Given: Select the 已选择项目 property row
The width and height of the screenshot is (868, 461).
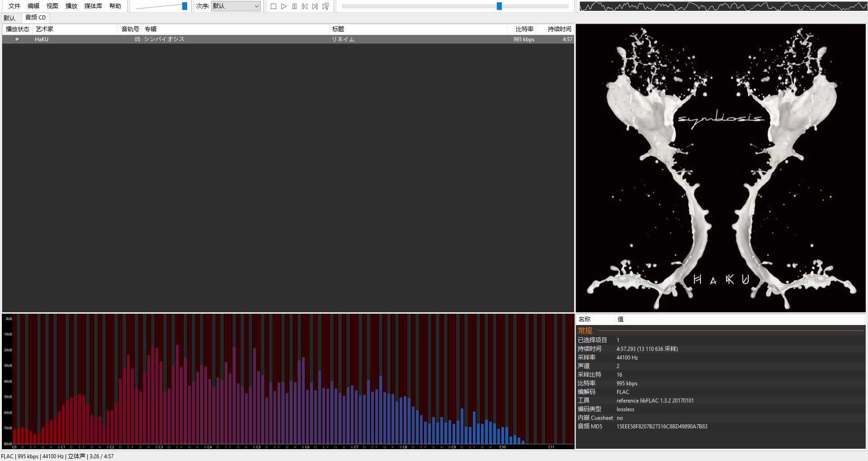Looking at the screenshot, I should (721, 340).
